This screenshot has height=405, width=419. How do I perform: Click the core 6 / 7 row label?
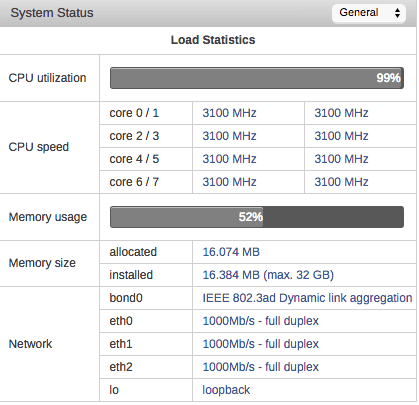coord(134,182)
